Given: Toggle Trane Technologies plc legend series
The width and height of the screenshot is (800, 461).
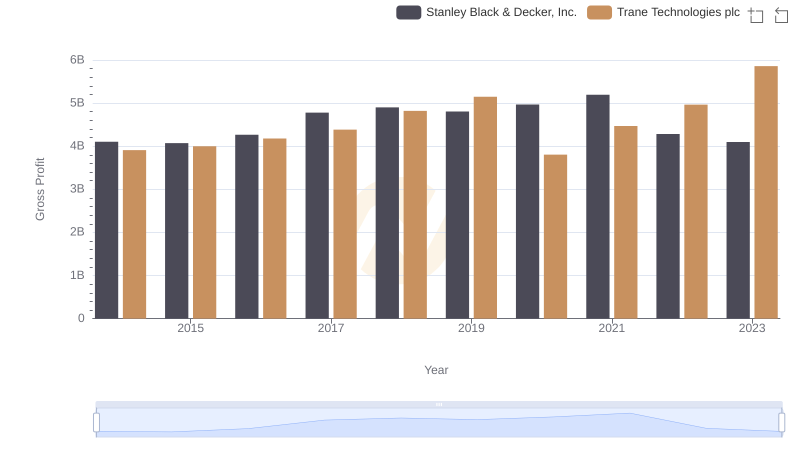Looking at the screenshot, I should 663,12.
